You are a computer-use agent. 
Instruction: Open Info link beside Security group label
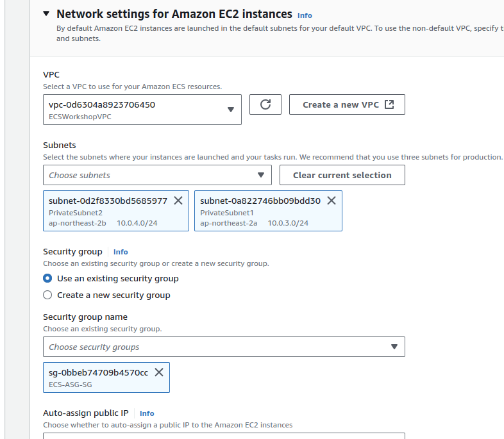121,252
